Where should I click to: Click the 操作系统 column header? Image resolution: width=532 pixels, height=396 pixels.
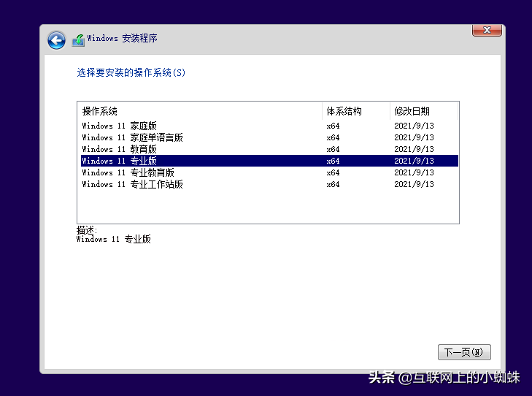100,111
